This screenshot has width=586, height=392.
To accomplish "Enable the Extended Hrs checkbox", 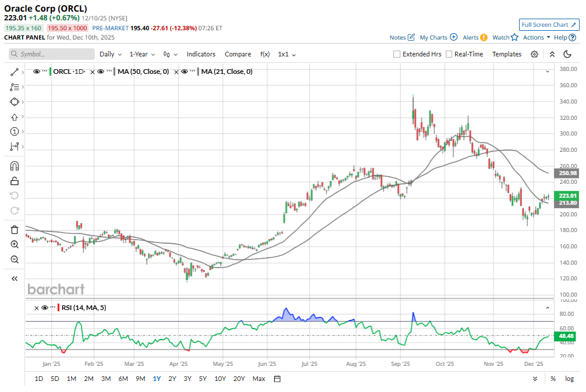I will coord(397,54).
